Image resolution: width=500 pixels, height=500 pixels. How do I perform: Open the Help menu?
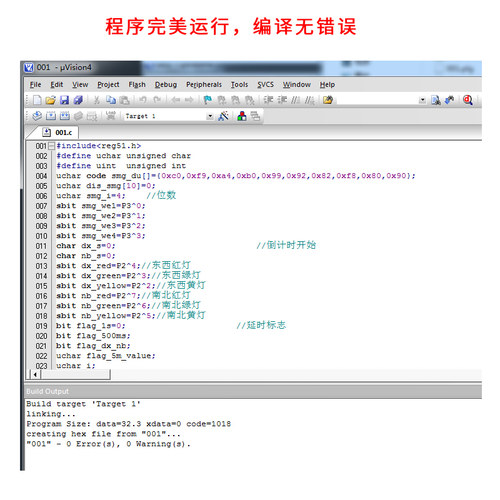pos(327,85)
